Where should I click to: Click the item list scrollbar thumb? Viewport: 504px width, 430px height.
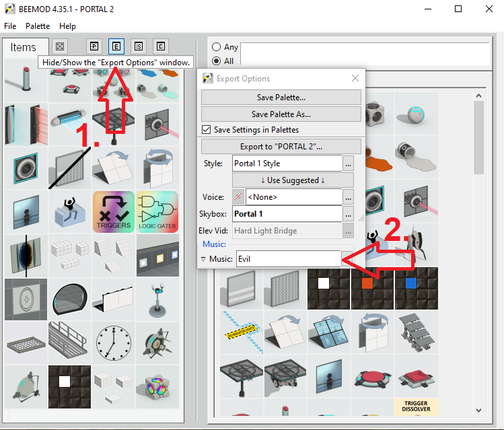click(478, 137)
